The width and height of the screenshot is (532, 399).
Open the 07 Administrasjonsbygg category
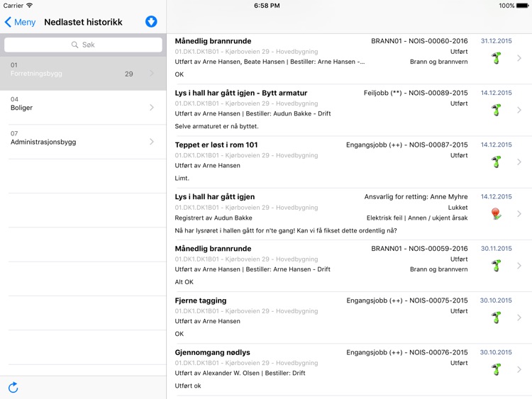[x=83, y=142]
